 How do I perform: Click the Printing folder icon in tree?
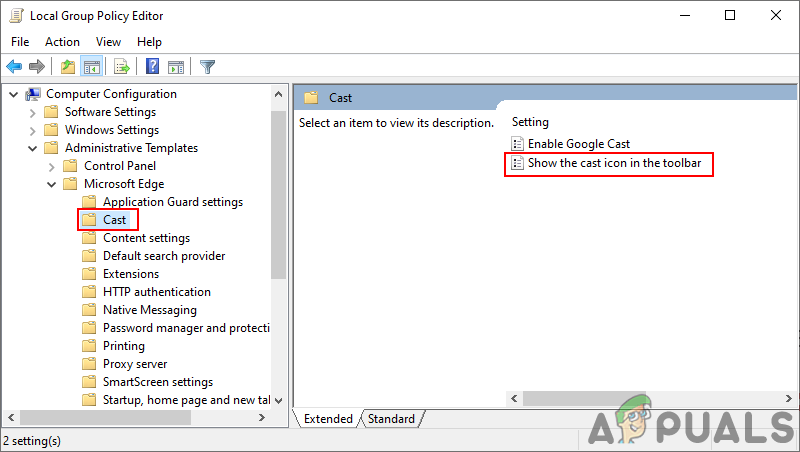point(89,346)
